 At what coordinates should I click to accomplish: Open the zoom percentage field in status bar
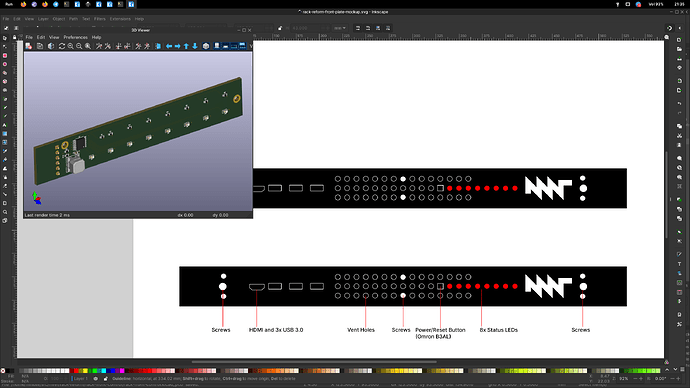click(623, 378)
